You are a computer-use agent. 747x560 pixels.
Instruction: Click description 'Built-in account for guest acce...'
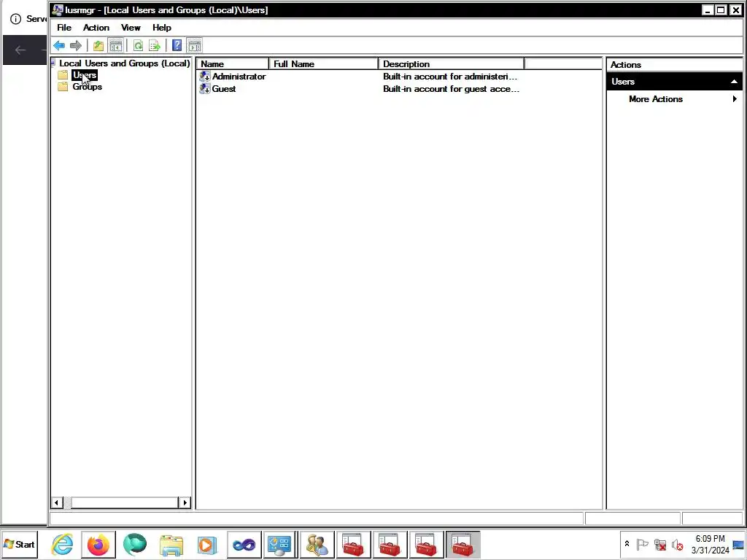(451, 88)
